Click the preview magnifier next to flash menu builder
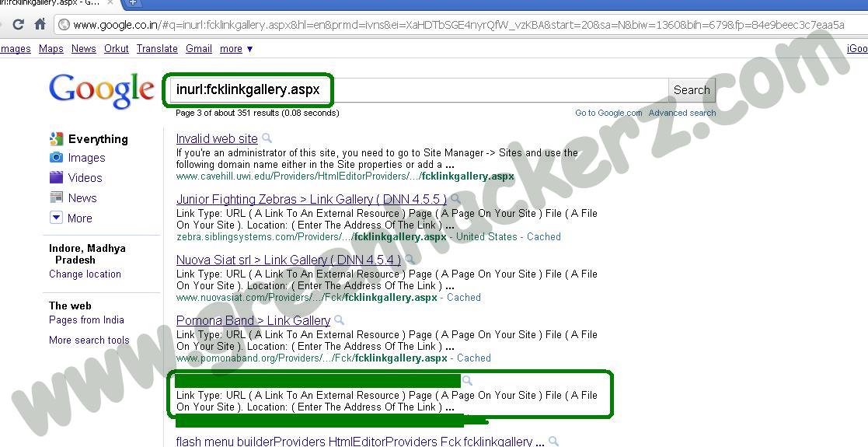868x447 pixels. (553, 442)
